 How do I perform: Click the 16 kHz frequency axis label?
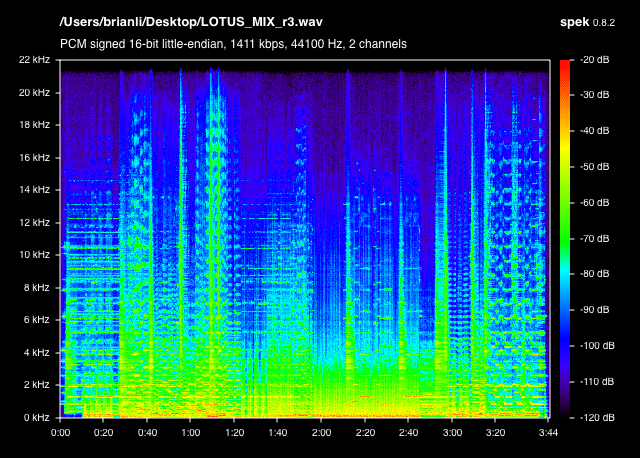pyautogui.click(x=34, y=158)
